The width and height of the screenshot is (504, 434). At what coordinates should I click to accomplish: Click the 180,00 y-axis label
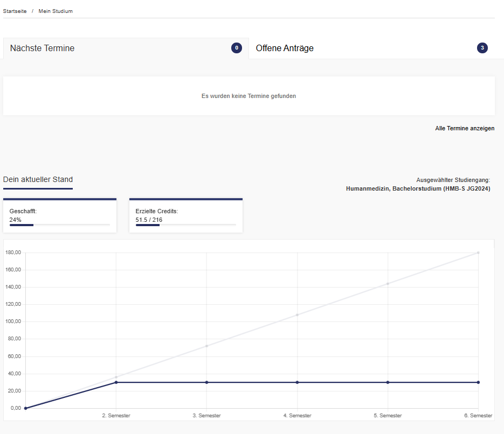(13, 253)
